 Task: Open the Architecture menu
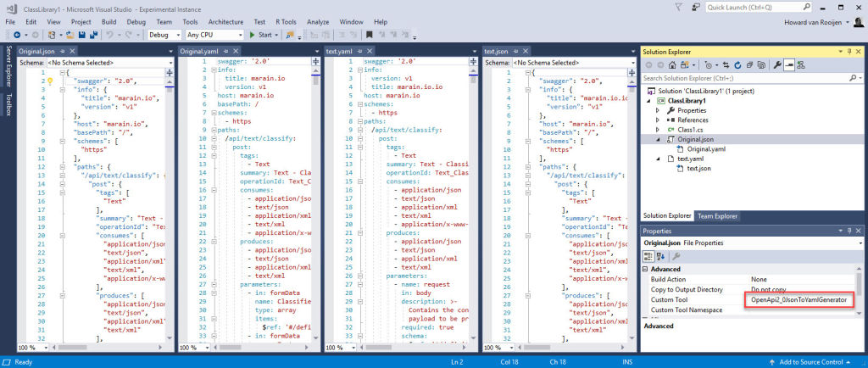[225, 21]
